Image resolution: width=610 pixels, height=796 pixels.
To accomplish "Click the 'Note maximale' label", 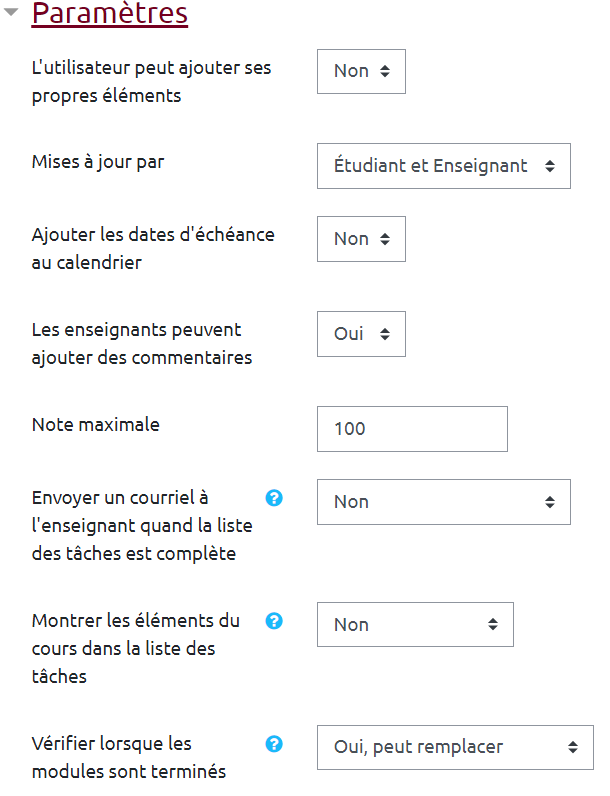I will [95, 424].
